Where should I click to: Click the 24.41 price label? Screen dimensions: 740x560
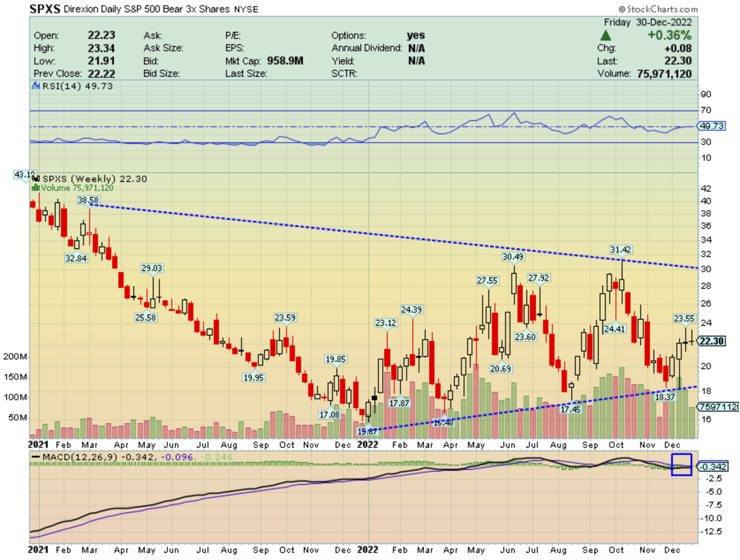[x=615, y=329]
